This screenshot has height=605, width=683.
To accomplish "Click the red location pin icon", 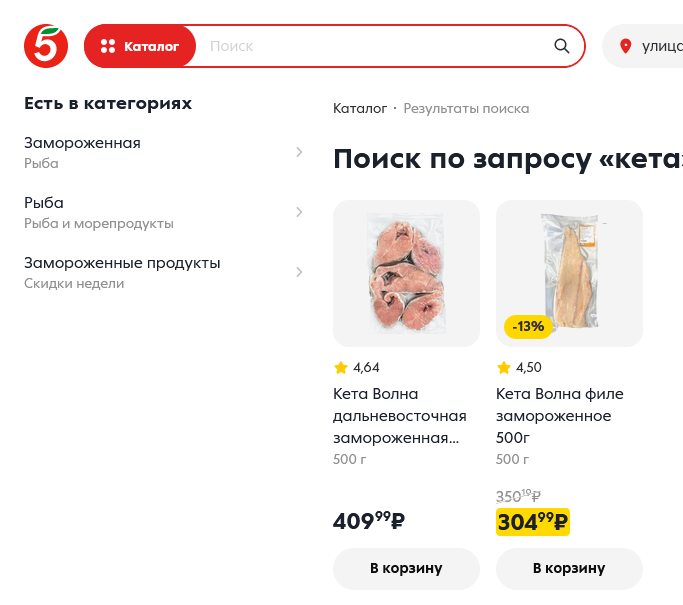I will click(x=626, y=46).
